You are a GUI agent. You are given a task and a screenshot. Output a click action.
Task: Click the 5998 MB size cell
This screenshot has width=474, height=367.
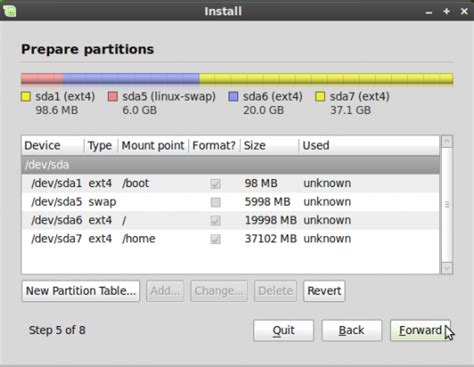[267, 202]
